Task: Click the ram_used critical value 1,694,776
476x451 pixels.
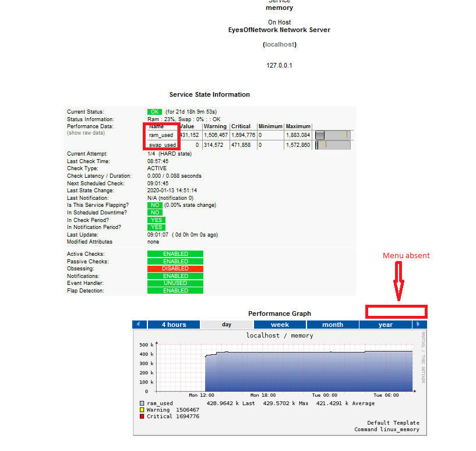Action: coord(243,135)
